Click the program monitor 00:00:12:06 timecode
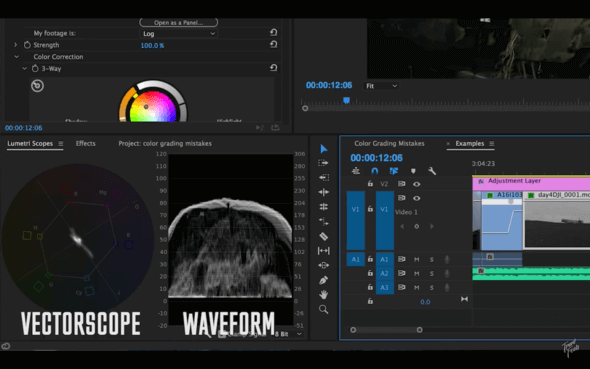This screenshot has height=369, width=590. click(x=329, y=85)
